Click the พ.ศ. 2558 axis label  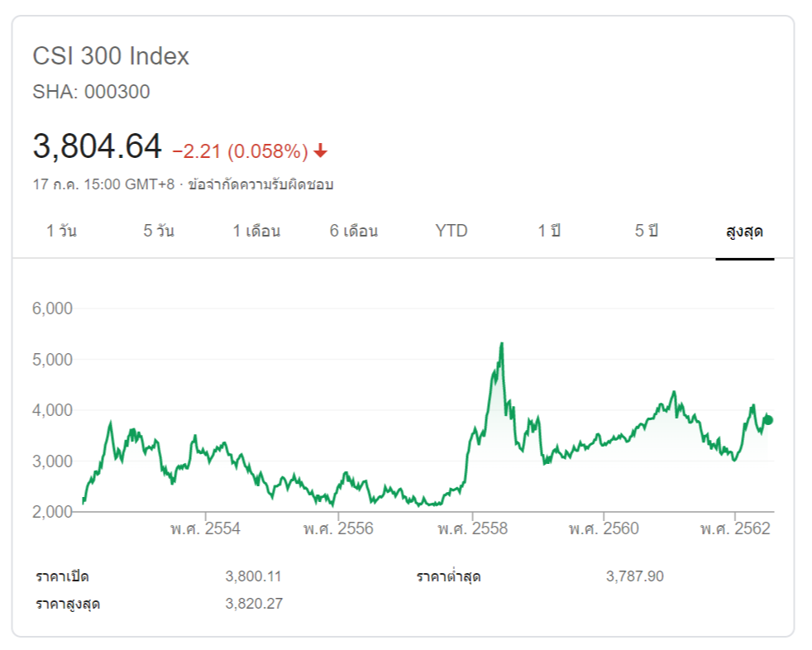[x=472, y=528]
